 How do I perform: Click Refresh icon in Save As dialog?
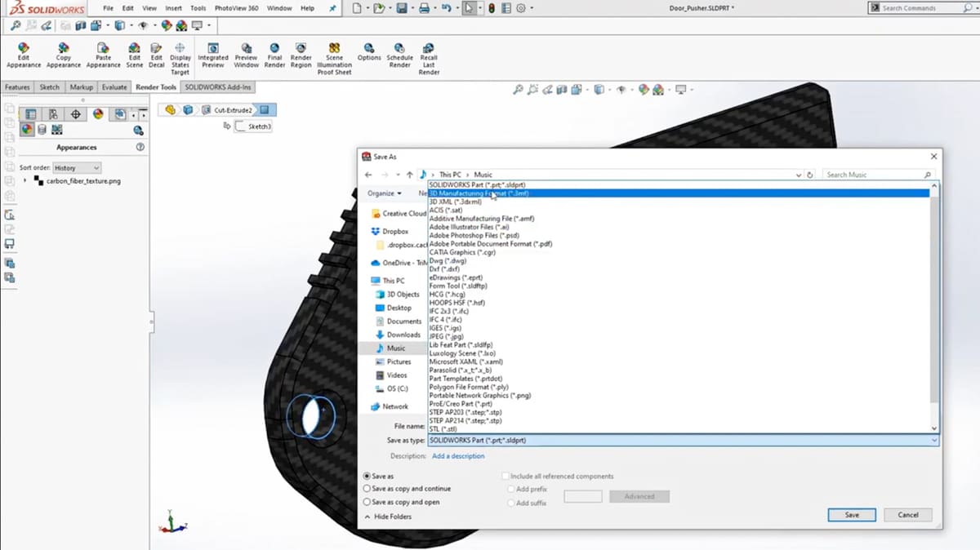(810, 175)
